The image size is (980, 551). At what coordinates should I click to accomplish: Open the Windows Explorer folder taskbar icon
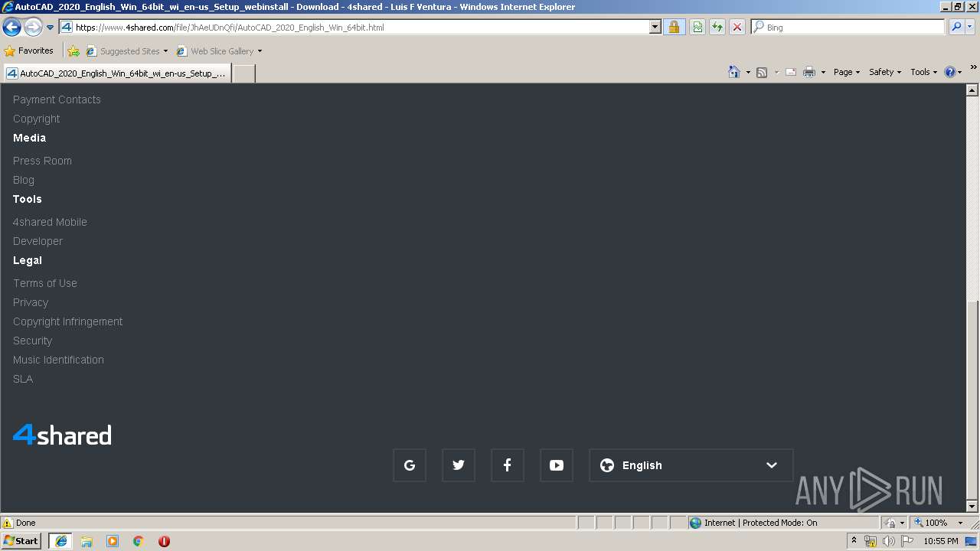click(x=87, y=541)
